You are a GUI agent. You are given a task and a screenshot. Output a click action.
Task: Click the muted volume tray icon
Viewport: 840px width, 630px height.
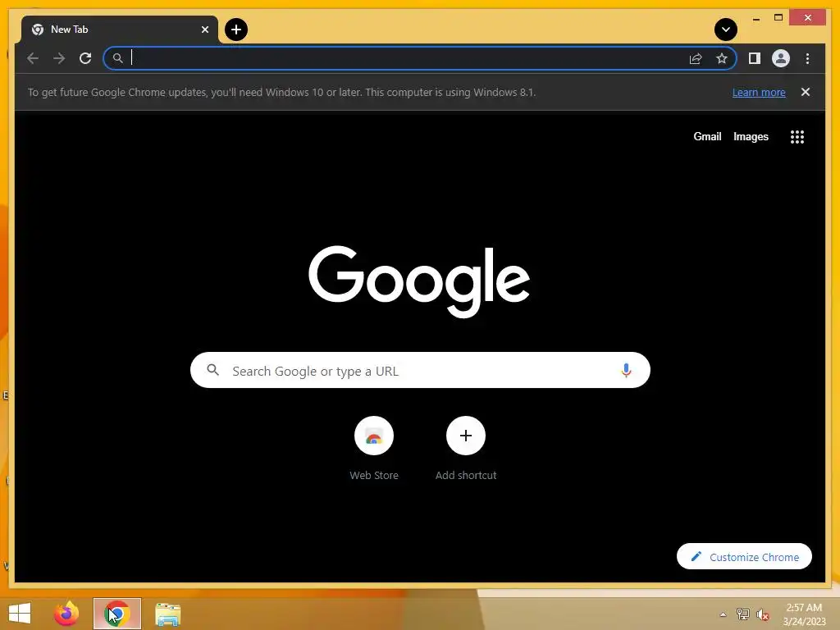(762, 614)
